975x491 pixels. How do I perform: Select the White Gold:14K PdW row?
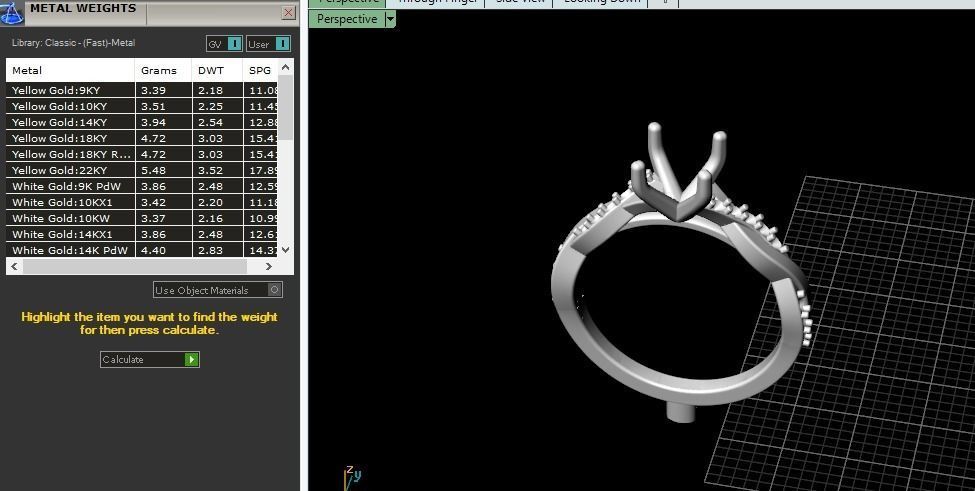point(142,250)
